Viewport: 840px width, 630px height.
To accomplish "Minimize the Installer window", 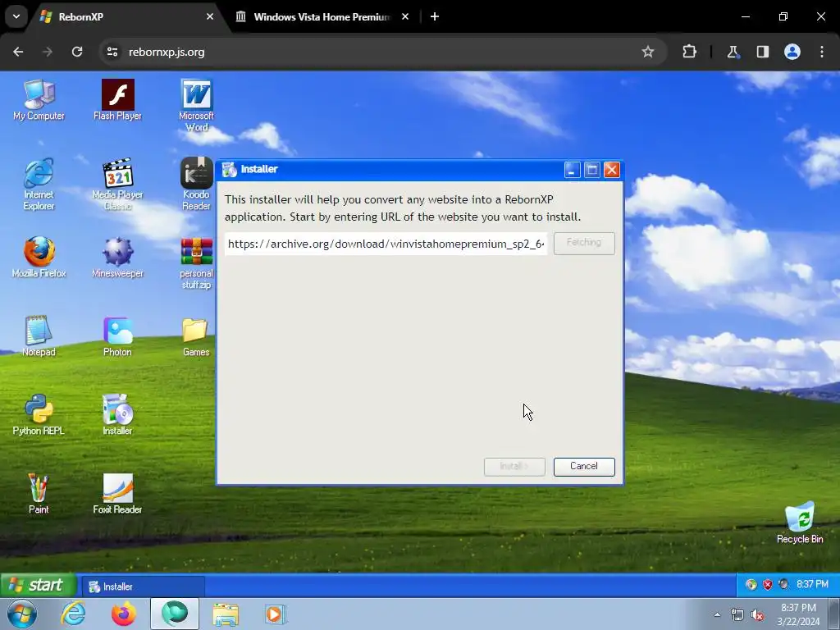I will click(x=572, y=170).
